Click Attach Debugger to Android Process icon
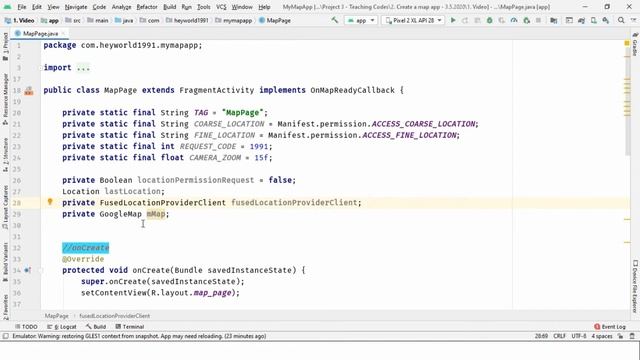This screenshot has width=640, height=360. click(x=526, y=20)
